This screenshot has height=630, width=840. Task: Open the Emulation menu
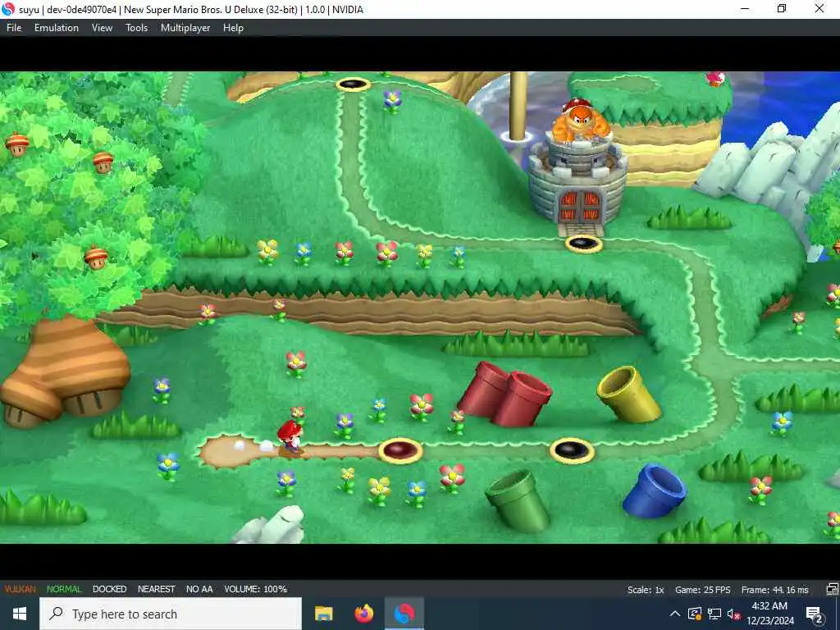coord(57,28)
